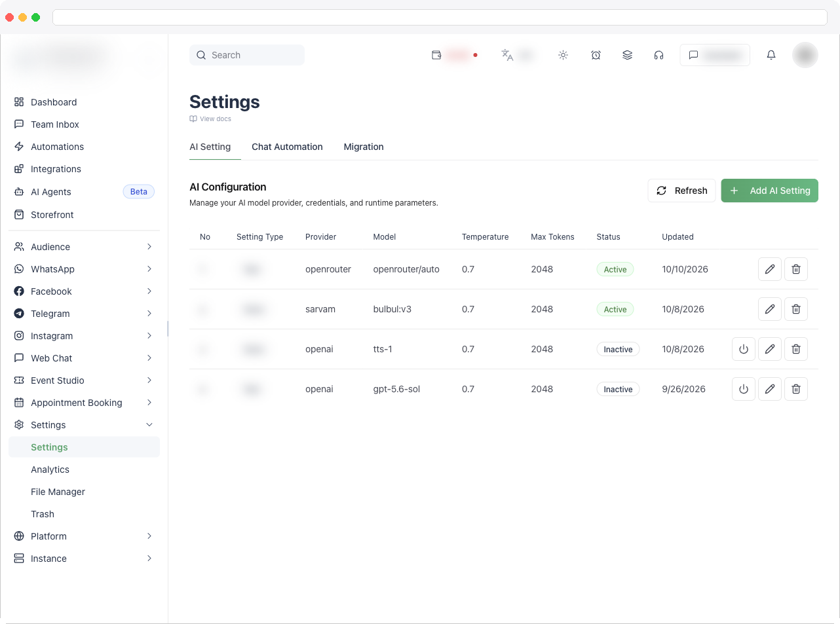The width and height of the screenshot is (840, 624).
Task: Open the headset support icon
Action: 659,55
